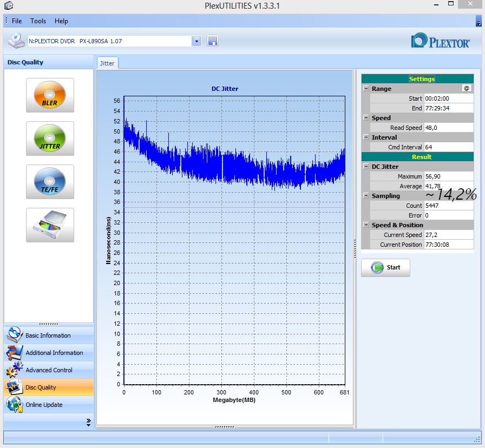485x448 pixels.
Task: Minimize the PlexUTILITIES window
Action: (436, 5)
